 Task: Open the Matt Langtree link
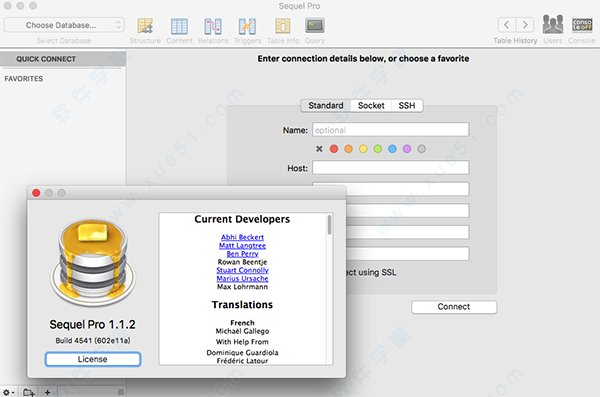[242, 246]
